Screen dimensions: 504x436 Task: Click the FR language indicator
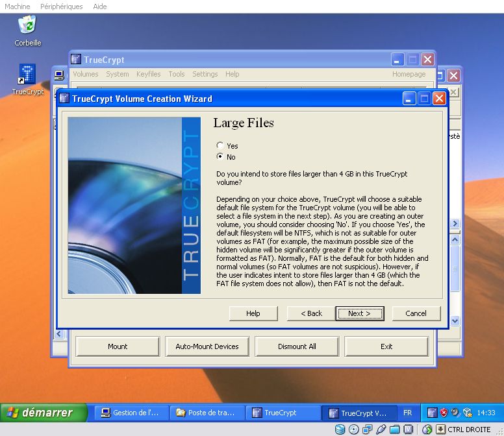pos(408,413)
